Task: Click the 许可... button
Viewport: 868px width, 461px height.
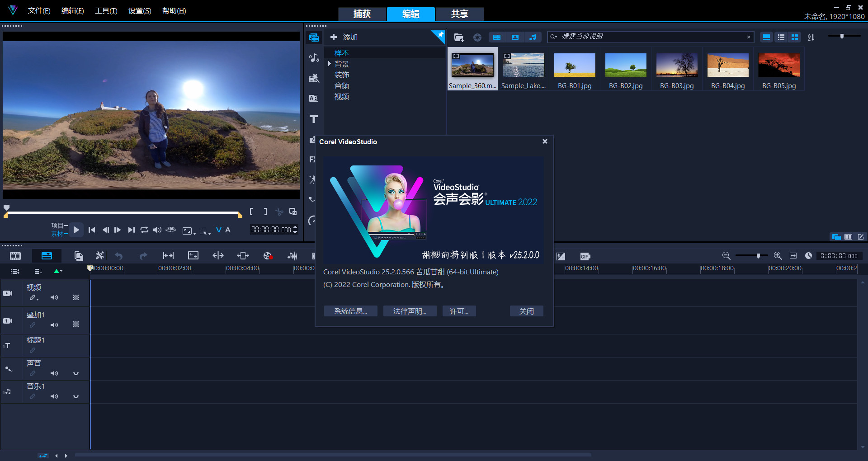Action: pos(459,311)
